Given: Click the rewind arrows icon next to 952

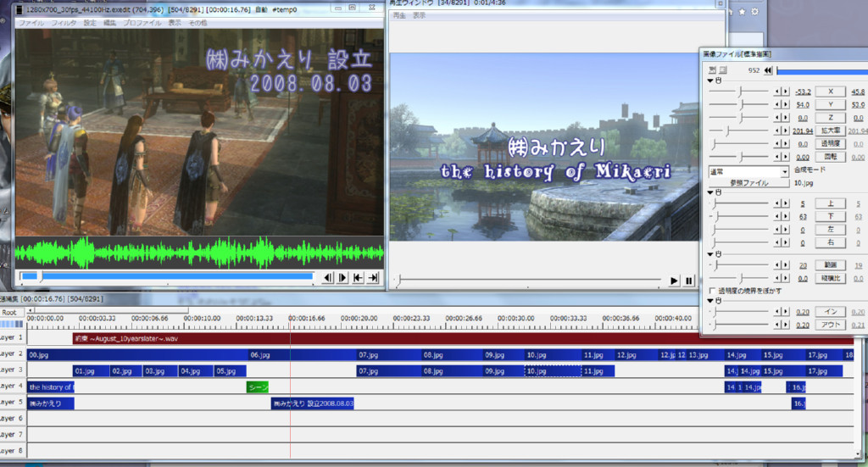Looking at the screenshot, I should (768, 70).
